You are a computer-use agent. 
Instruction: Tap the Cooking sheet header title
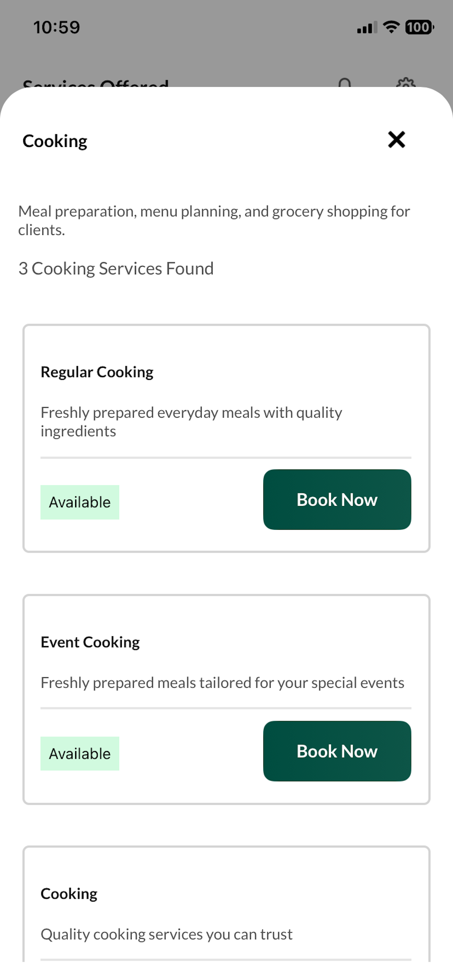tap(55, 141)
